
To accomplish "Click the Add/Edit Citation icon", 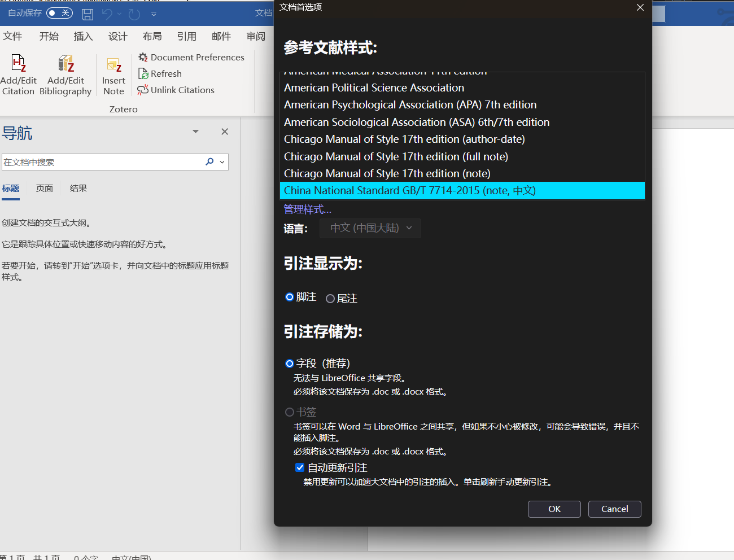I will coord(19,64).
